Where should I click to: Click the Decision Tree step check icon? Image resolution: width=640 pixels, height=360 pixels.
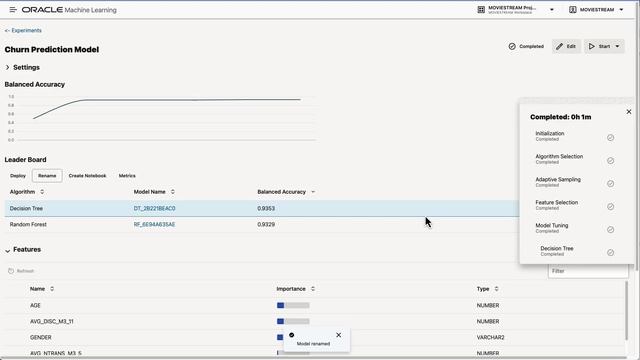pos(610,253)
